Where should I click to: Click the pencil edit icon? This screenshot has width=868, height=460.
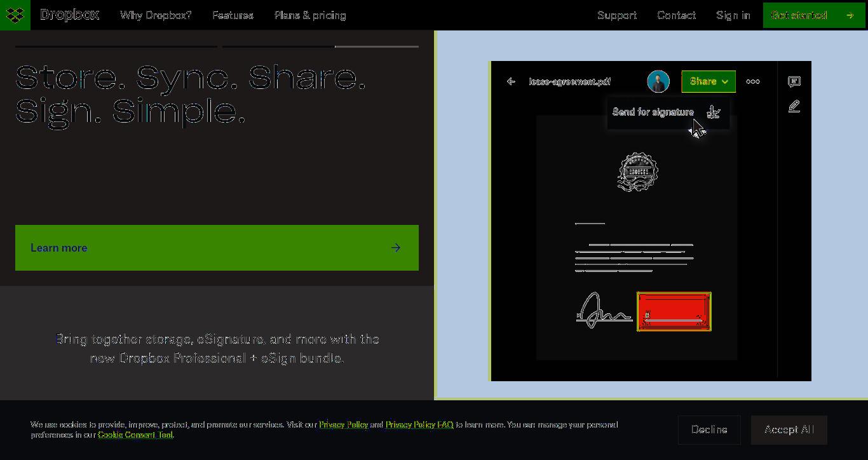[794, 106]
